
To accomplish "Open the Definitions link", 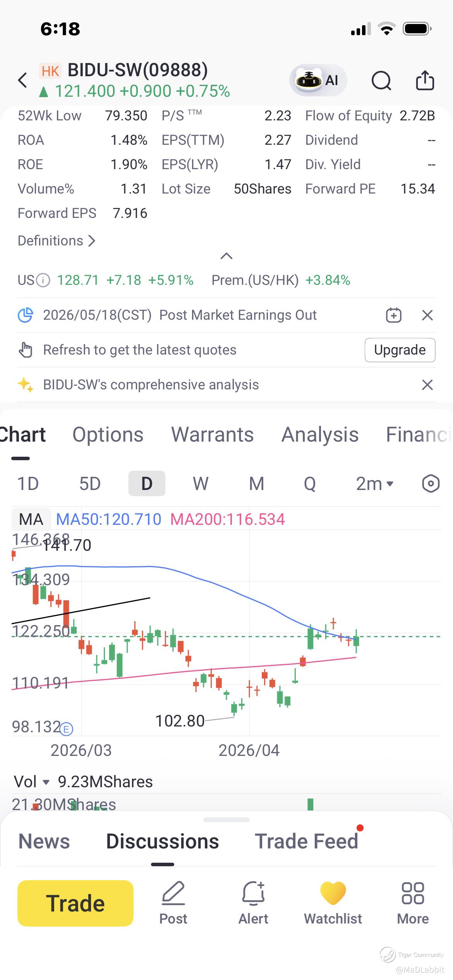I will pos(57,241).
